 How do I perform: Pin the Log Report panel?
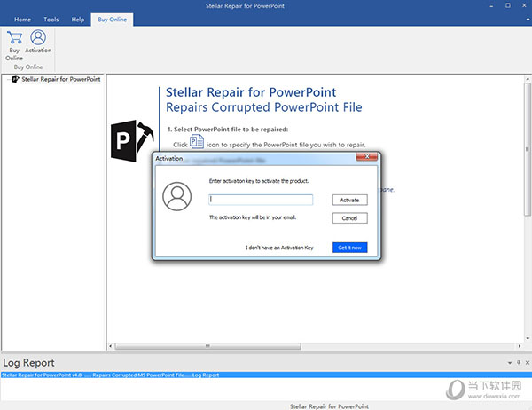519,362
